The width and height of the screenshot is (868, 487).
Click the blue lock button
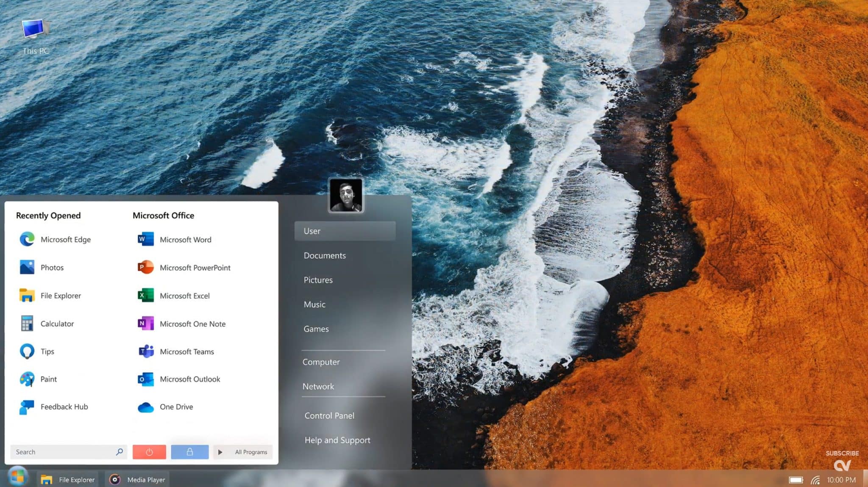189,452
